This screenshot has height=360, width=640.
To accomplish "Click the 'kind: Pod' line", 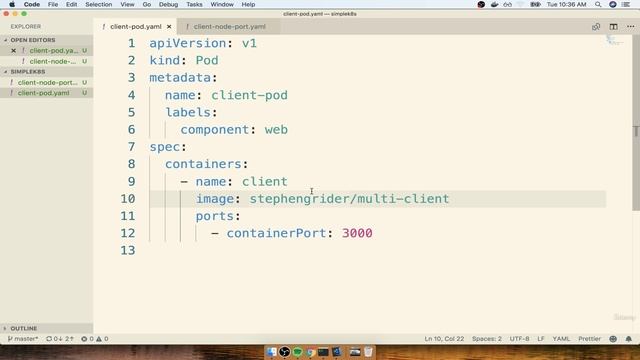I will point(184,60).
